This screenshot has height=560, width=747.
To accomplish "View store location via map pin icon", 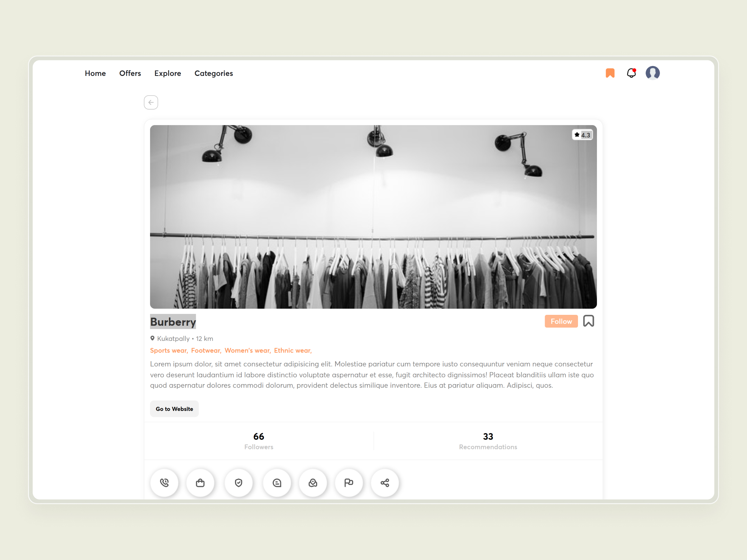I will coord(313,483).
